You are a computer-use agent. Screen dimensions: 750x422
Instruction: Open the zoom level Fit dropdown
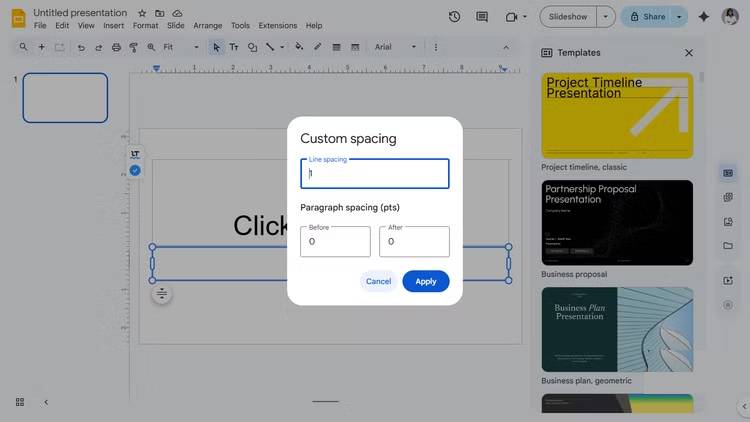tap(181, 47)
